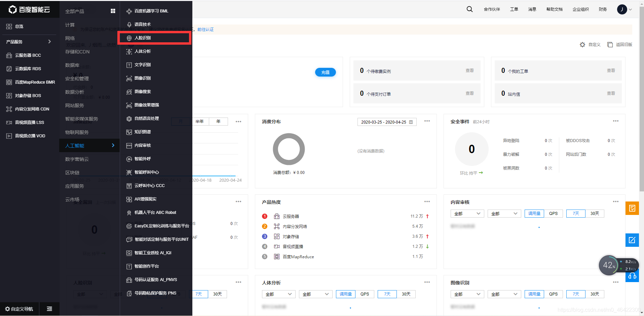Screen dimensions: 644x316
Task: Expand the 人工智能 category arrow
Action: click(x=113, y=145)
